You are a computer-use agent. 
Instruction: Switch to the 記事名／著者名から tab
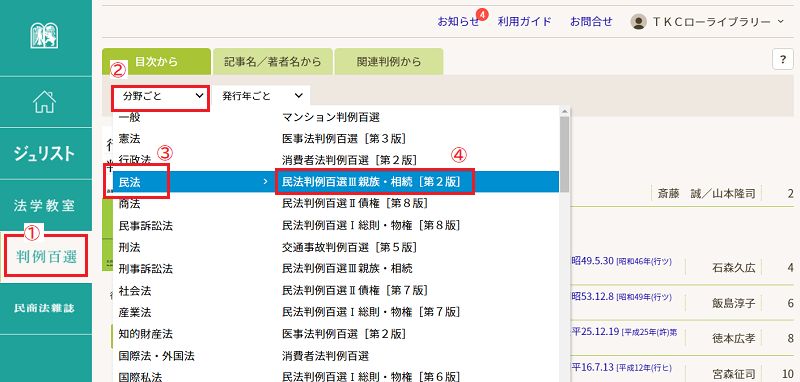(273, 62)
